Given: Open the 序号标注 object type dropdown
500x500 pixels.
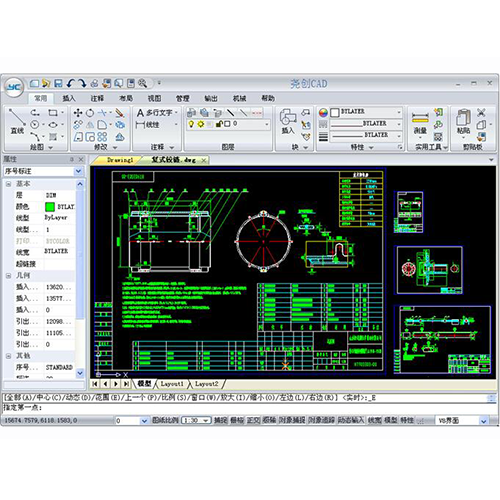Looking at the screenshot, I should (x=78, y=171).
